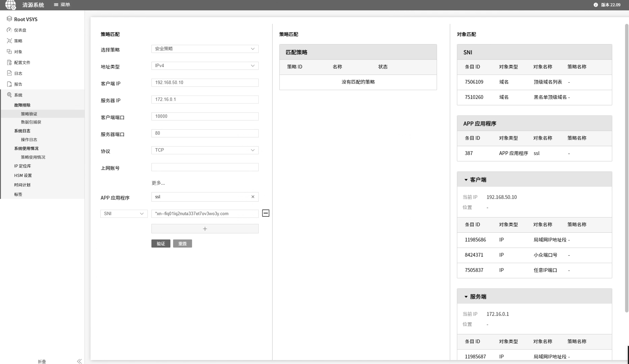This screenshot has width=629, height=364.
Task: Click the Configuration files icon
Action: pos(9,62)
